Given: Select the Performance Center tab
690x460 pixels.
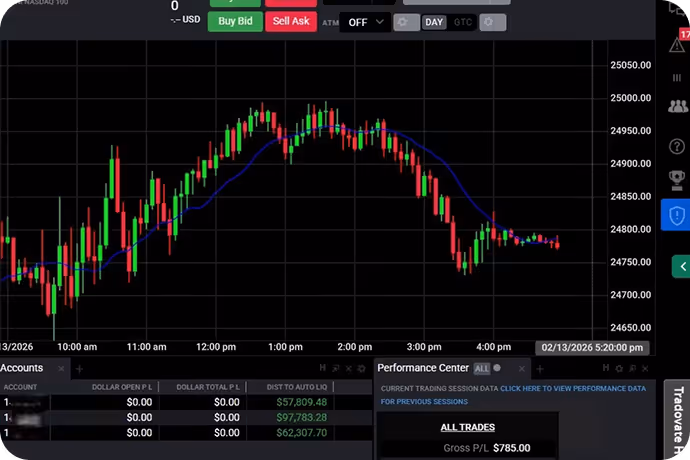Looking at the screenshot, I should coord(423,368).
